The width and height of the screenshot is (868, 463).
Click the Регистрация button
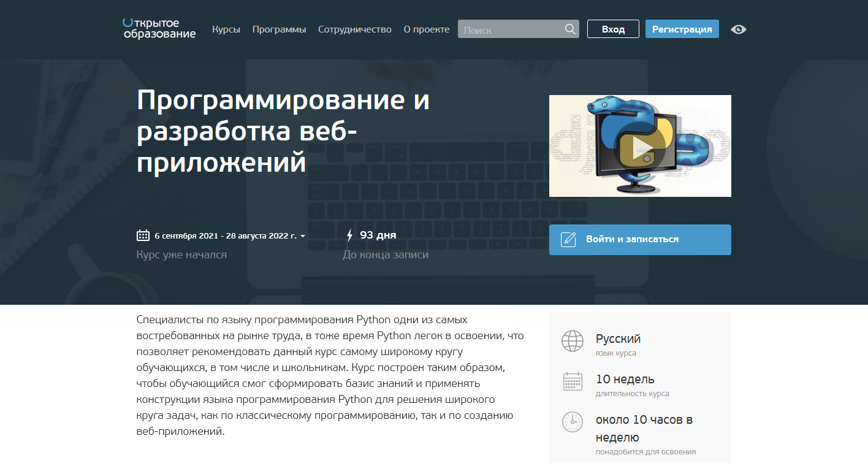682,28
